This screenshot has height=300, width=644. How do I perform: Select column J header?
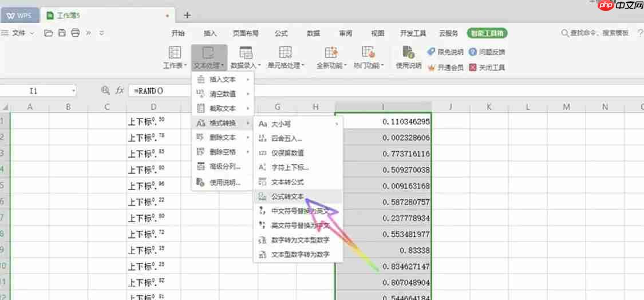pos(451,107)
